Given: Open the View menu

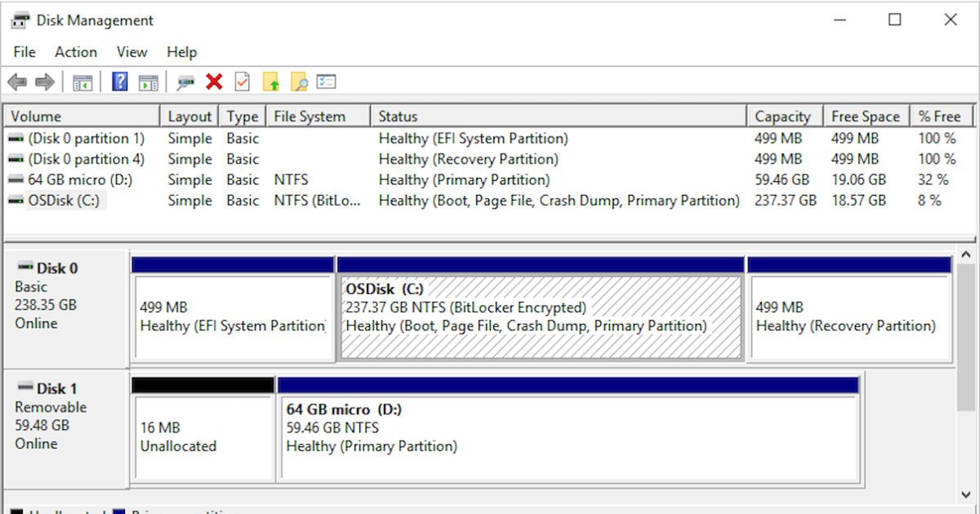Looking at the screenshot, I should [x=131, y=51].
